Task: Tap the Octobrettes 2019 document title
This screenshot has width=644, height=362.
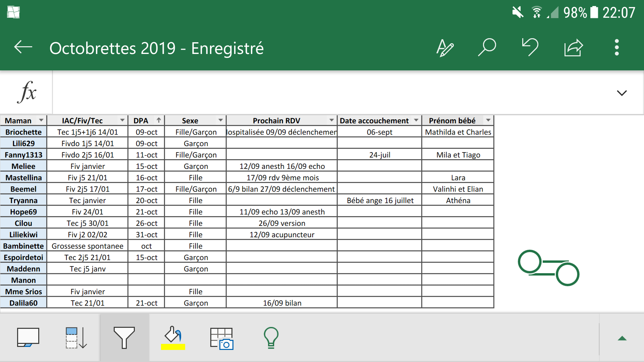Action: (x=156, y=48)
